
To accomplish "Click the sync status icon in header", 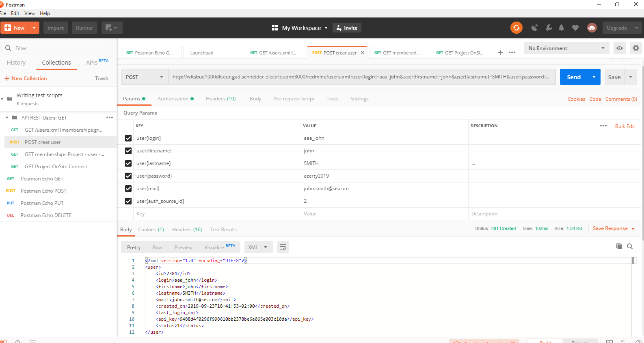I will click(x=516, y=28).
